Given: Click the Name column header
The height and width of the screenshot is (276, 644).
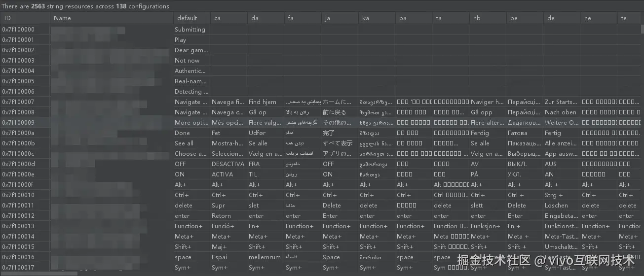Looking at the screenshot, I should (112, 18).
